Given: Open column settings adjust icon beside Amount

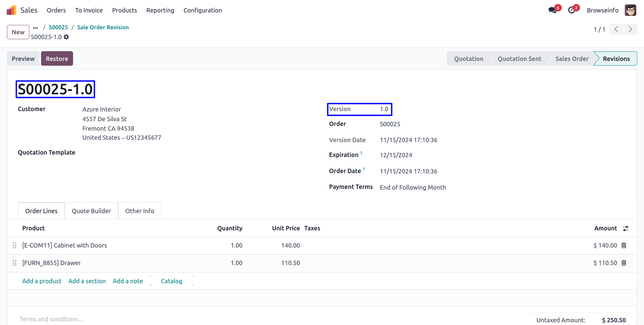Looking at the screenshot, I should (x=625, y=228).
